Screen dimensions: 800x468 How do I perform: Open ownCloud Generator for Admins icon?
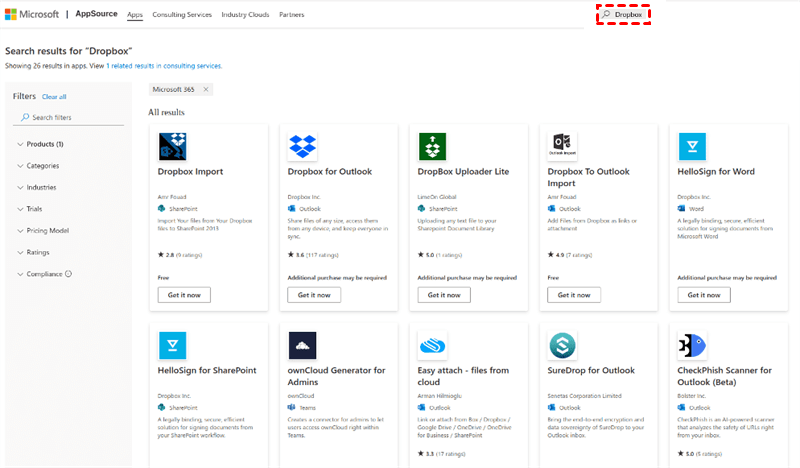[x=303, y=346]
